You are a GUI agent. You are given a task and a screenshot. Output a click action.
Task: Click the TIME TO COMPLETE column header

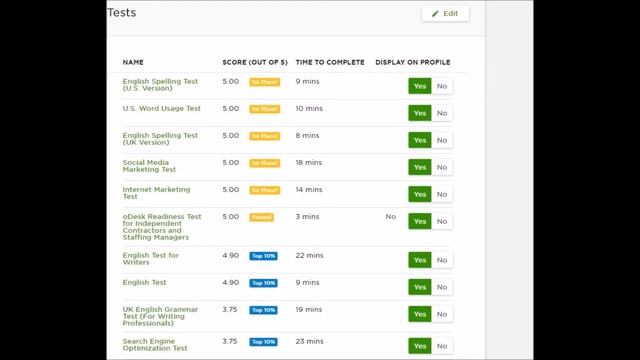(x=330, y=62)
